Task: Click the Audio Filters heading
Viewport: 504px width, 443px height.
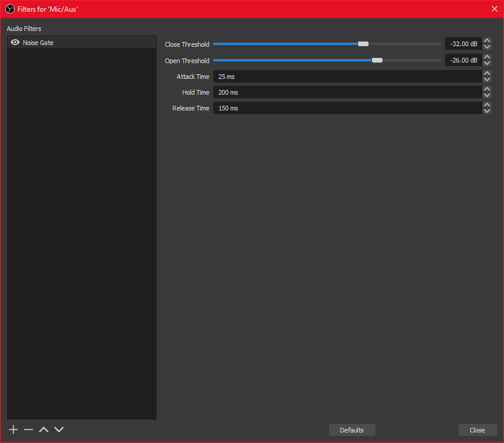Action: pos(24,29)
